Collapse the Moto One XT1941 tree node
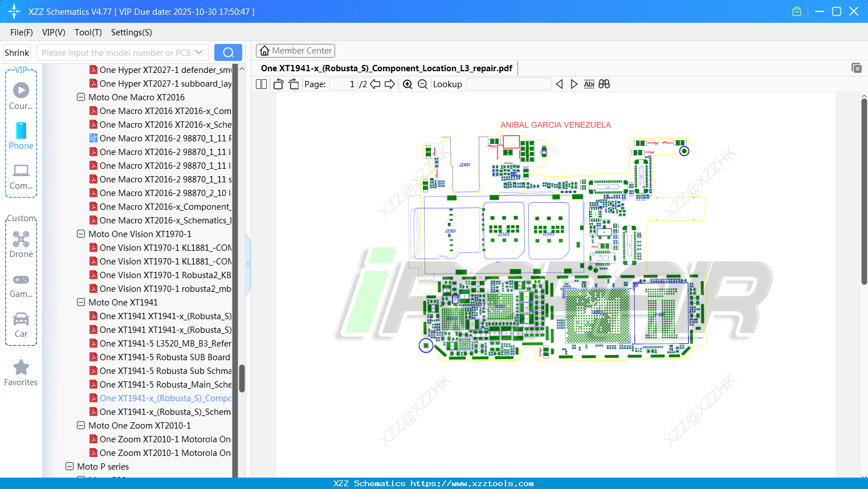 tap(80, 302)
